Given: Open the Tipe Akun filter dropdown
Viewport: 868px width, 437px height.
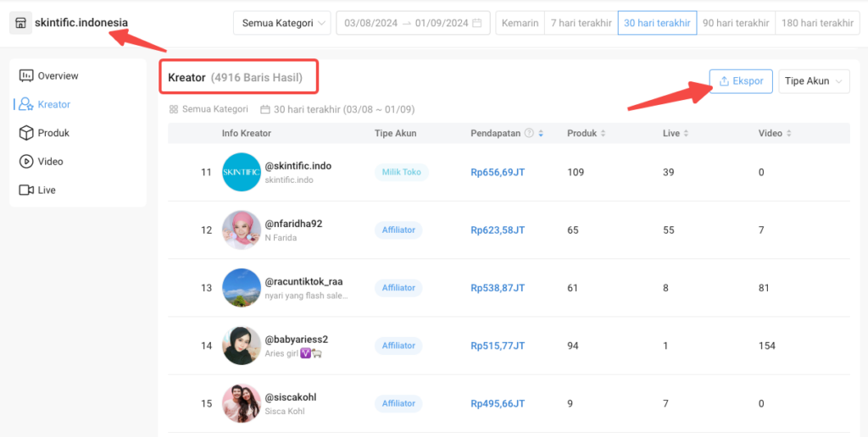Looking at the screenshot, I should pyautogui.click(x=814, y=81).
